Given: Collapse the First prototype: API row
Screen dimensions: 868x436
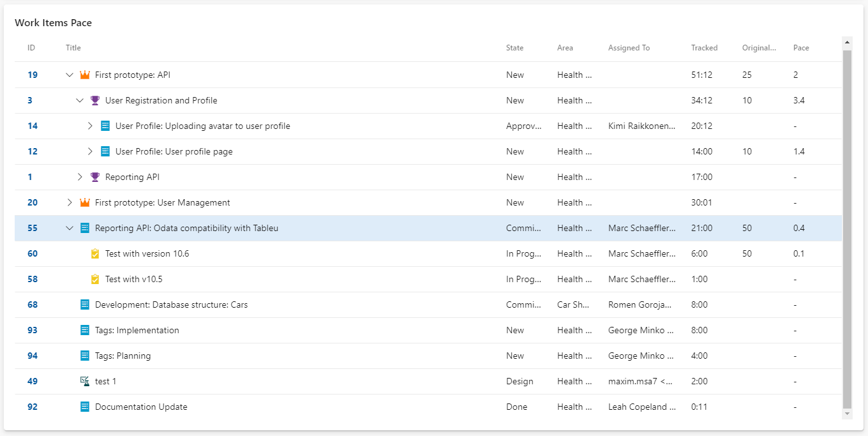Looking at the screenshot, I should [x=70, y=75].
